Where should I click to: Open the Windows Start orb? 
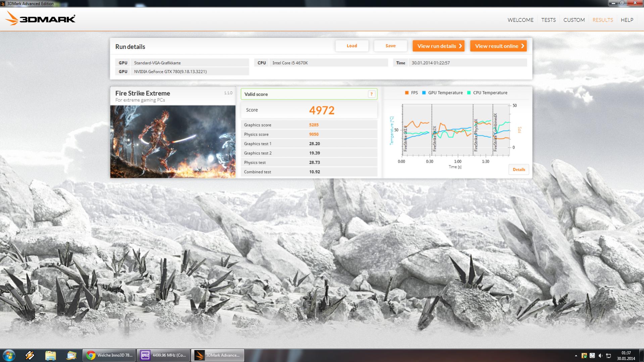click(x=9, y=355)
